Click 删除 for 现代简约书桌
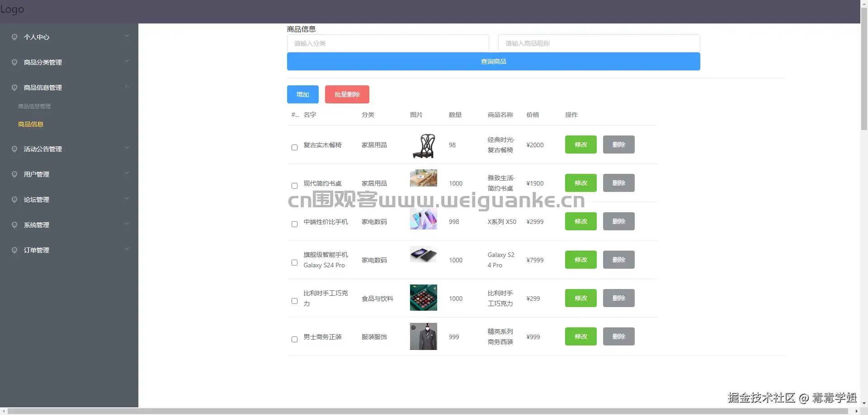The width and height of the screenshot is (868, 415). click(619, 183)
